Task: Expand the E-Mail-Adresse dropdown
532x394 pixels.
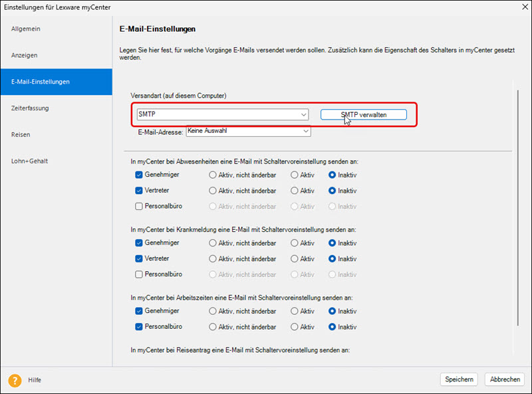Action: [306, 132]
